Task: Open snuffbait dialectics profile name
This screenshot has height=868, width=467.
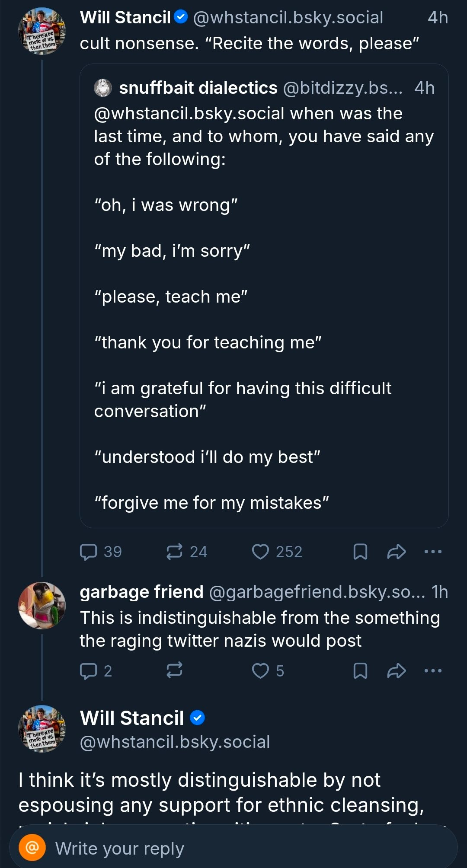Action: pyautogui.click(x=198, y=88)
